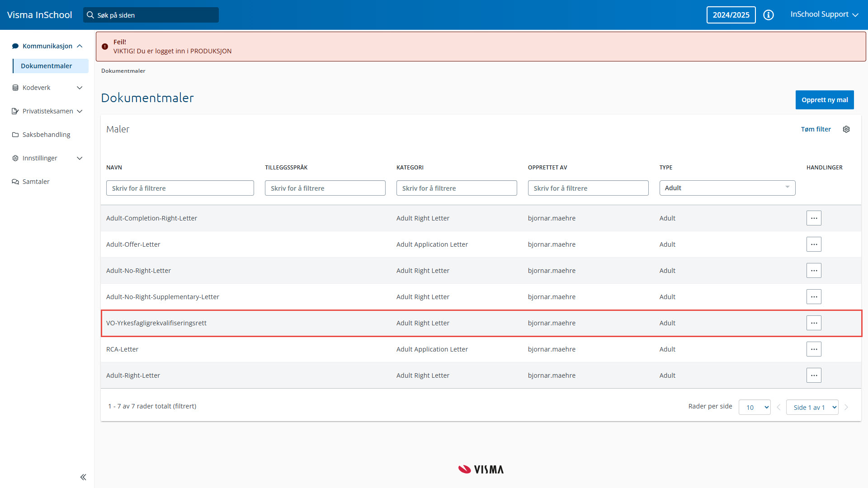The height and width of the screenshot is (488, 868).
Task: Open the Side 1 av 1 page selector
Action: pyautogui.click(x=812, y=407)
